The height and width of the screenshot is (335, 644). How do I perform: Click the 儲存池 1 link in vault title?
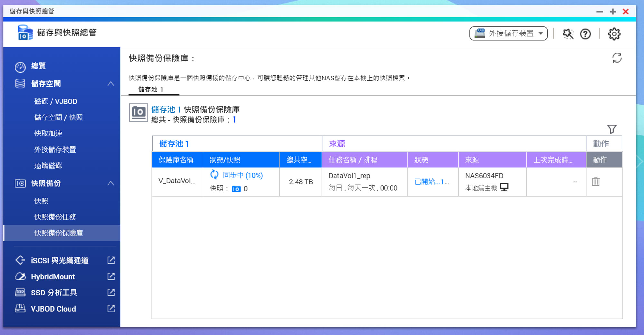(166, 109)
